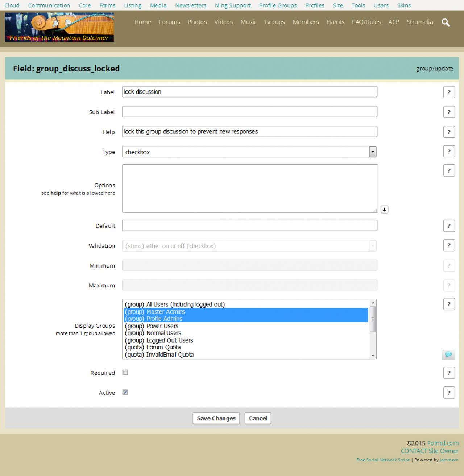Click the help button for Sub Label field
Screen dimensions: 464x476
(449, 112)
